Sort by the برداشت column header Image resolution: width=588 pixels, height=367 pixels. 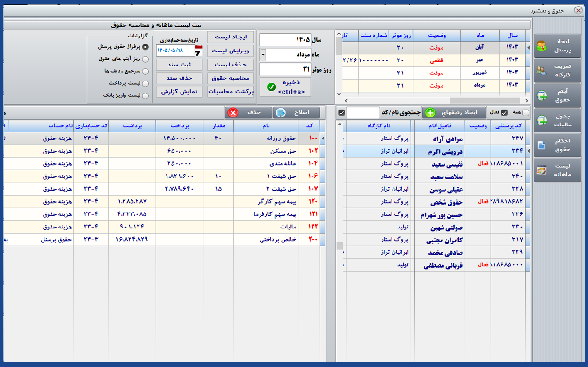[132, 126]
